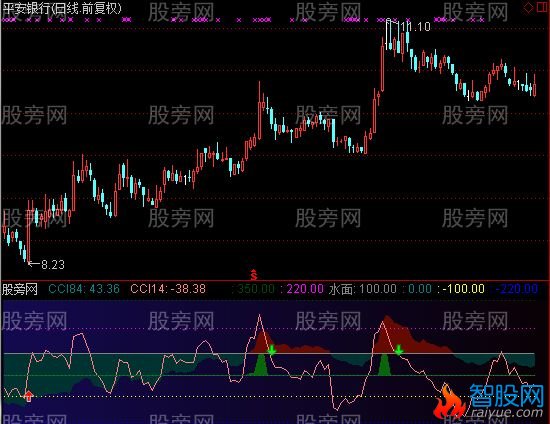Image resolution: width=550 pixels, height=424 pixels.
Task: Click the 水面: 100.00 level value
Action: click(x=363, y=289)
